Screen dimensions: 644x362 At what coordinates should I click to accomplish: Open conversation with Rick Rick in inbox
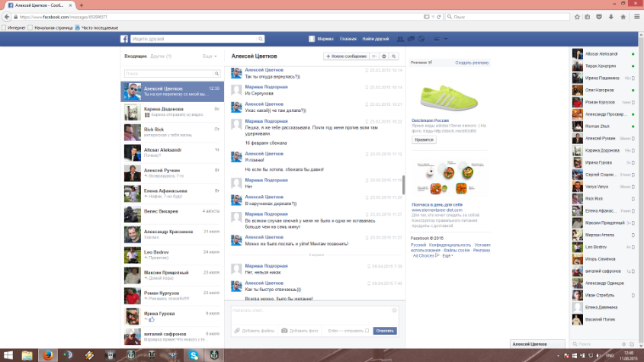click(x=172, y=133)
